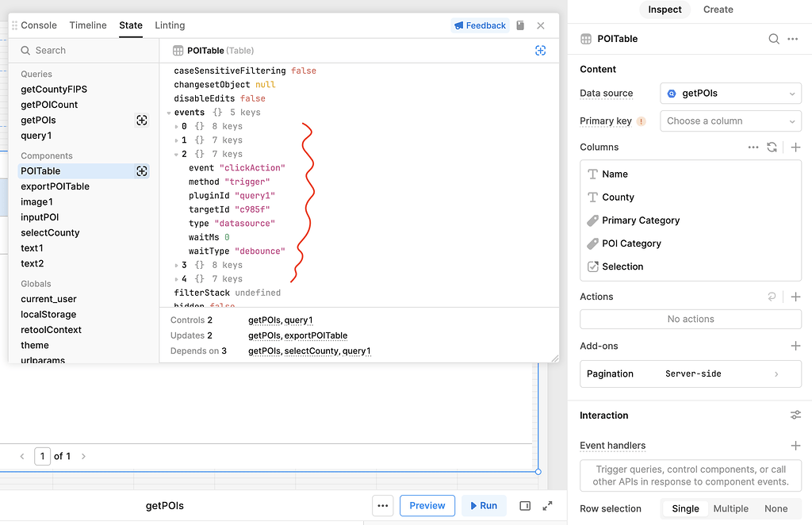
Task: Open the exportPOITable dependency link
Action: point(316,335)
